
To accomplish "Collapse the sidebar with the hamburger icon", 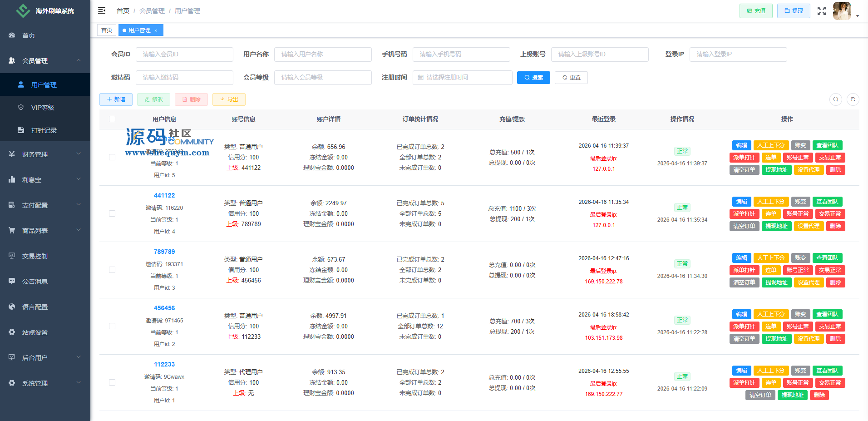I will 102,10.
